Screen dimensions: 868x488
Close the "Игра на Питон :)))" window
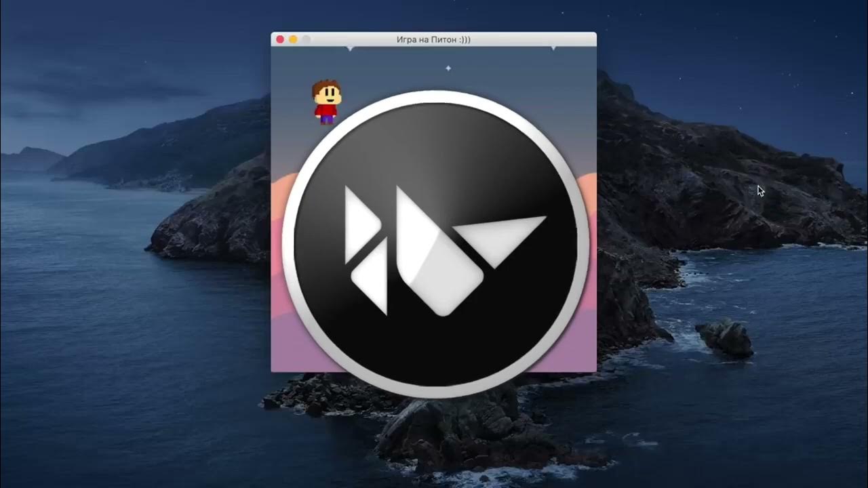pos(280,40)
